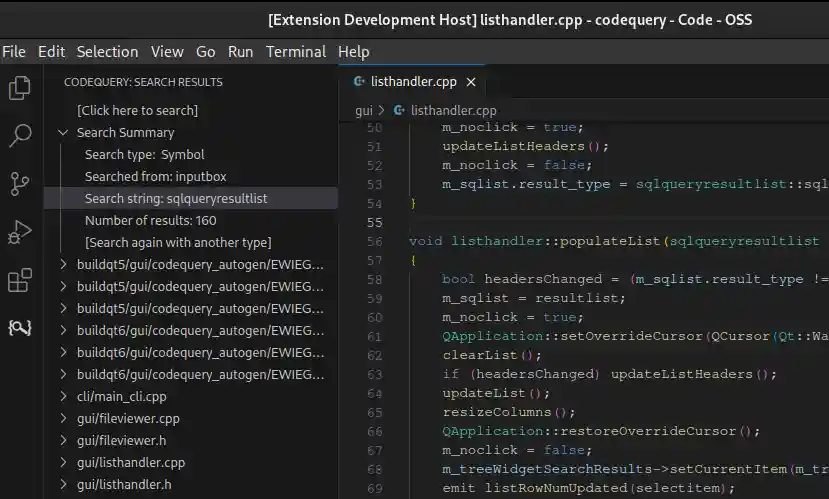This screenshot has height=499, width=829.
Task: Select the listhandler.cpp breadcrumb item
Action: pos(453,111)
